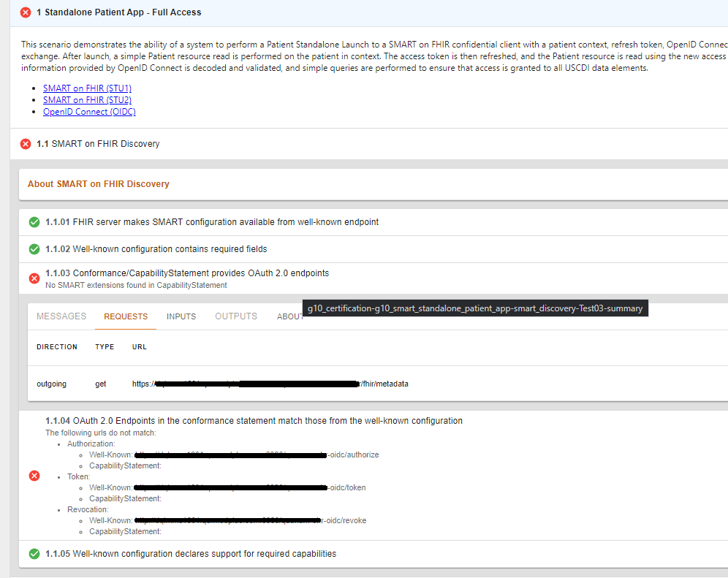Click the error icon beside 1 Standalone Patient App
The image size is (728, 578).
[x=26, y=12]
